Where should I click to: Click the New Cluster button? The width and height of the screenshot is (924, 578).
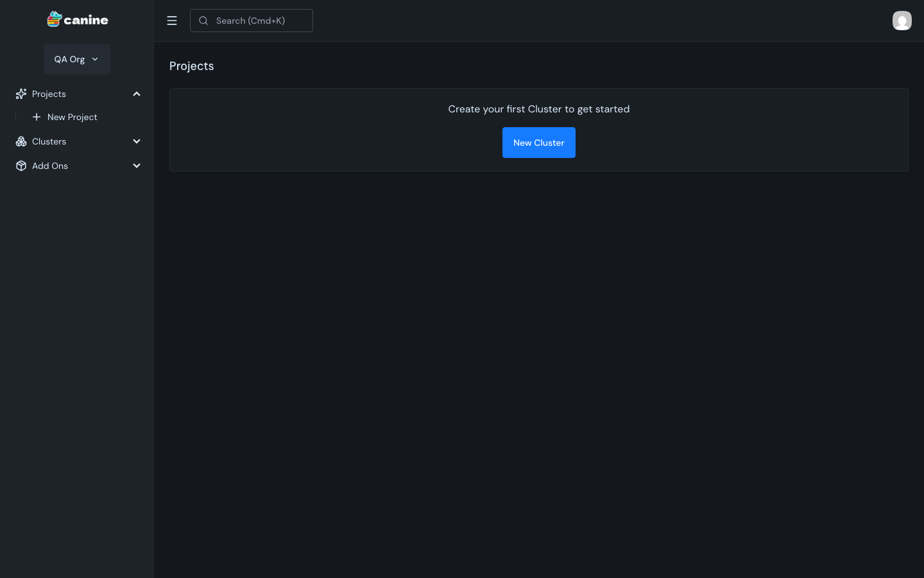[539, 143]
